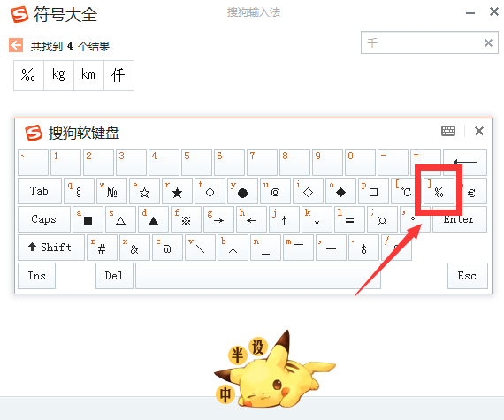Insert the underscore symbol on the n key
This screenshot has width=504, height=420.
265,247
